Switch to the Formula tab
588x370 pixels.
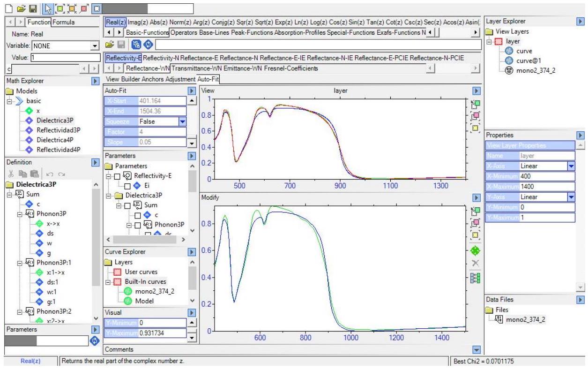click(x=63, y=22)
